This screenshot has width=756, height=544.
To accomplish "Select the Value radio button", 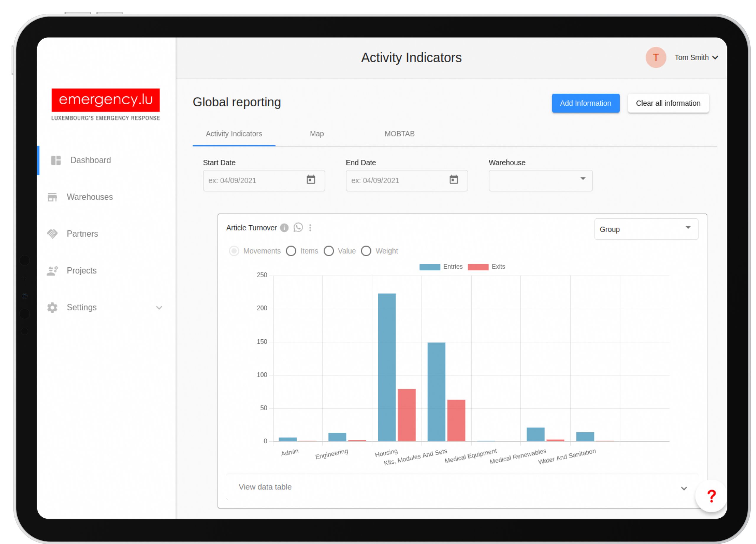I will (x=329, y=251).
